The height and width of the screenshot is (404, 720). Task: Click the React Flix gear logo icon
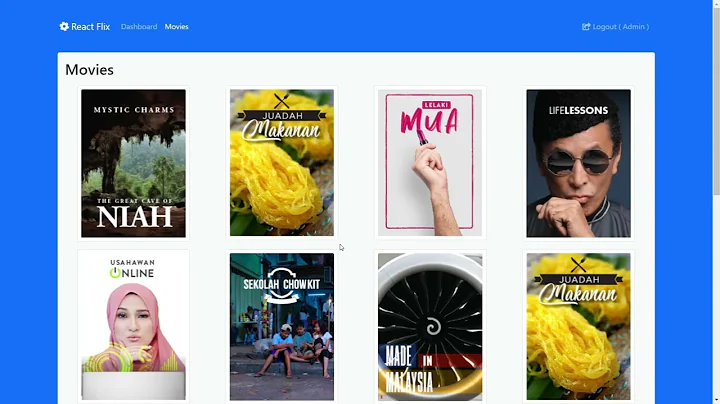pyautogui.click(x=64, y=27)
